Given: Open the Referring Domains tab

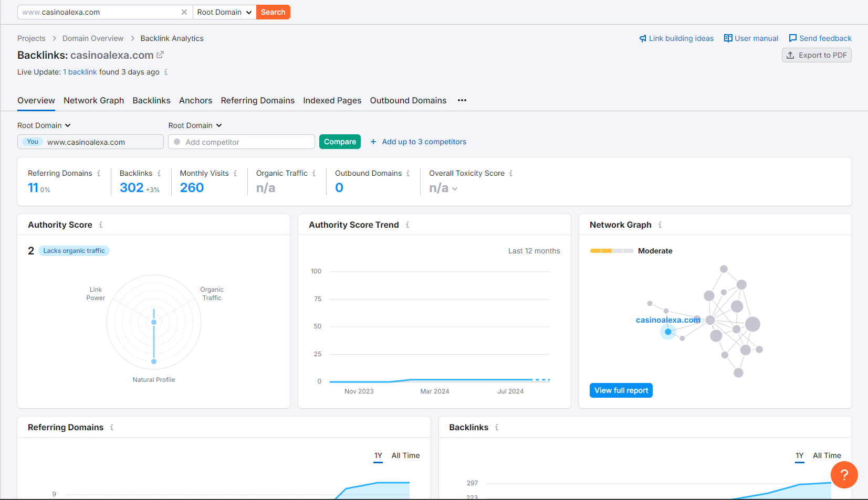Looking at the screenshot, I should 257,100.
